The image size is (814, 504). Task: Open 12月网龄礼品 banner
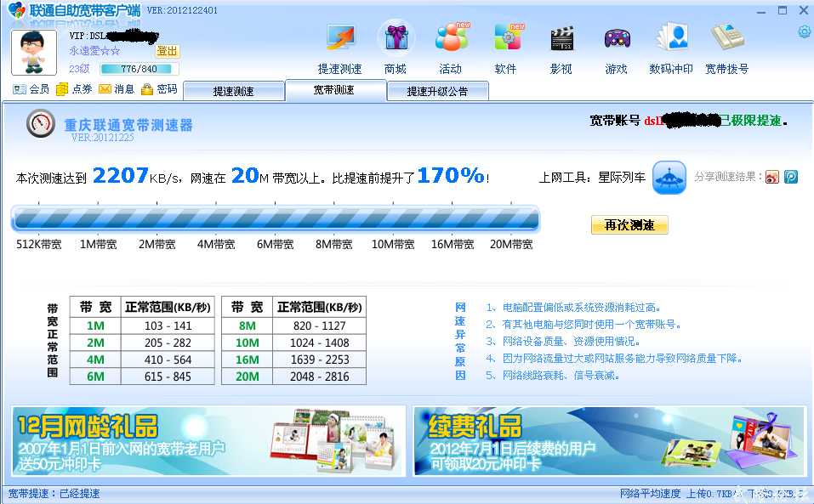(x=208, y=441)
